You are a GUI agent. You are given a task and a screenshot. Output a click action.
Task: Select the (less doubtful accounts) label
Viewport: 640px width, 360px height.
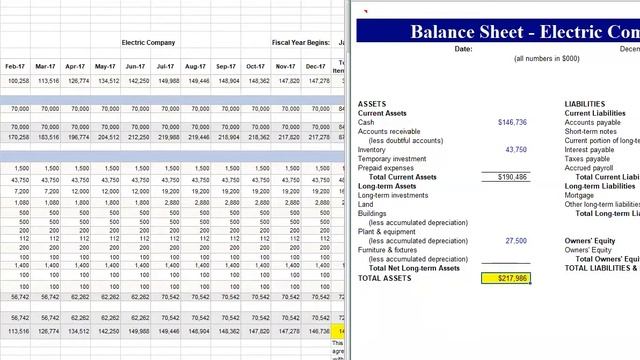[x=406, y=140]
